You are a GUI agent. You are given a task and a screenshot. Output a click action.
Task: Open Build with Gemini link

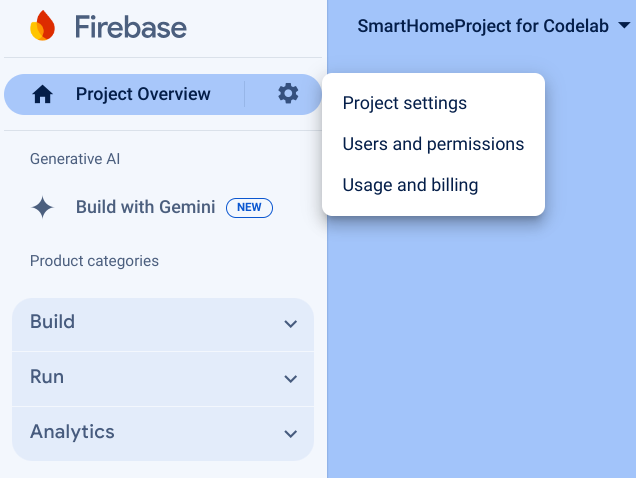tap(145, 208)
